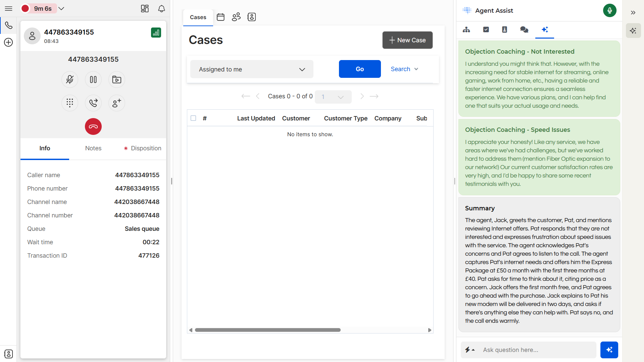The height and width of the screenshot is (362, 644).
Task: Switch to the Notes tab
Action: (93, 148)
